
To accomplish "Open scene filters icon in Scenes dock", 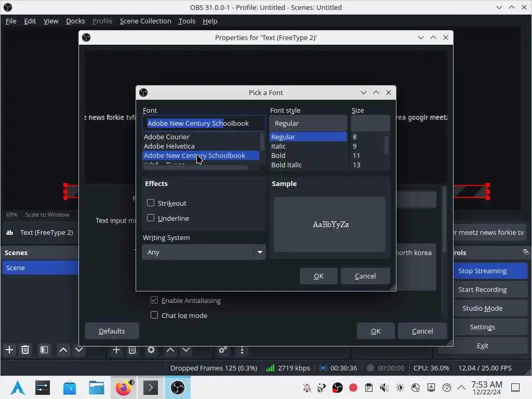I will [44, 350].
